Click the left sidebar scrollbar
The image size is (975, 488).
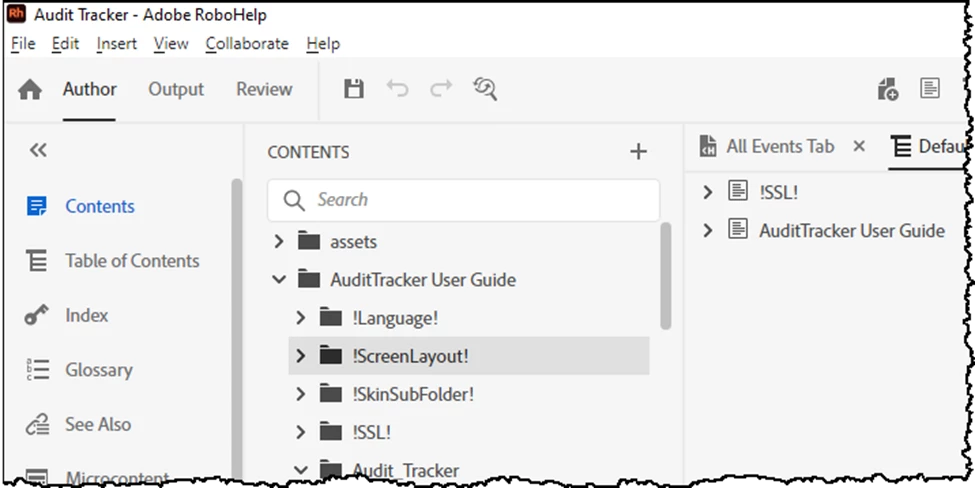[236, 329]
